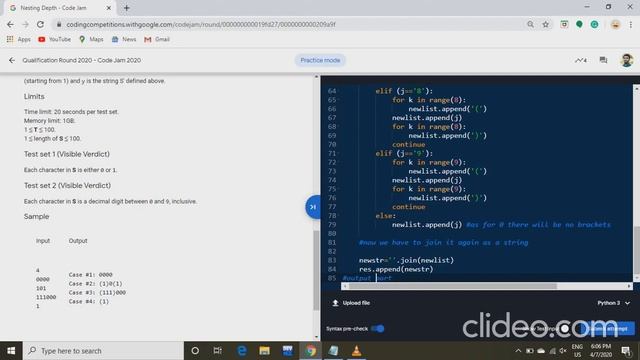Open the Apps bookmark shortcut

(x=19, y=39)
